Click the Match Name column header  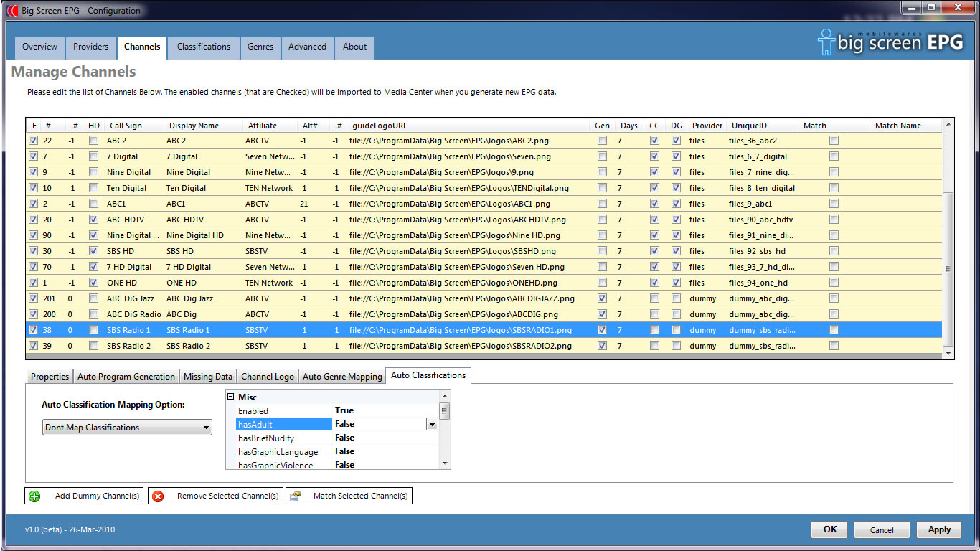coord(897,126)
